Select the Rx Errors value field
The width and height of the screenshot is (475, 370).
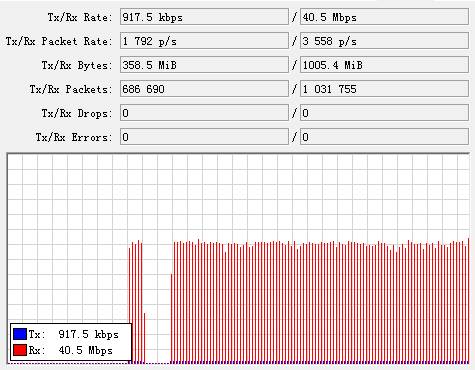point(384,137)
